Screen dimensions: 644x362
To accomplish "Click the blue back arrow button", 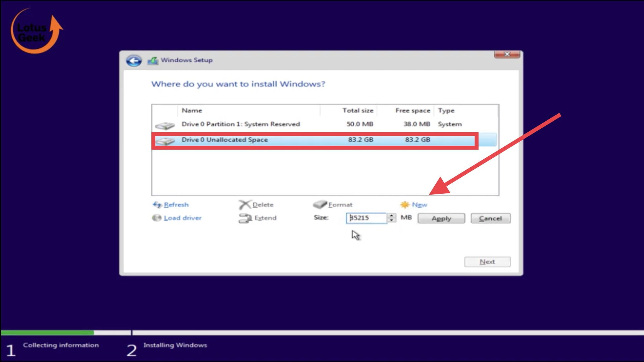I will 134,60.
